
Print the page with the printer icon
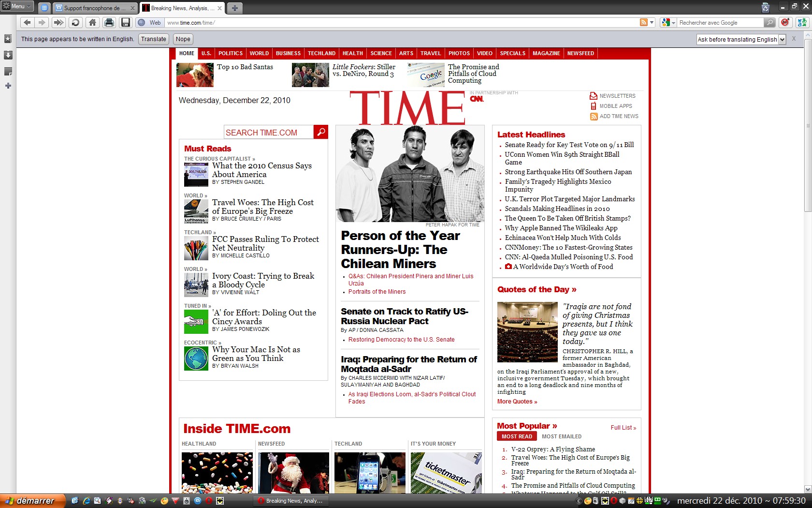109,22
